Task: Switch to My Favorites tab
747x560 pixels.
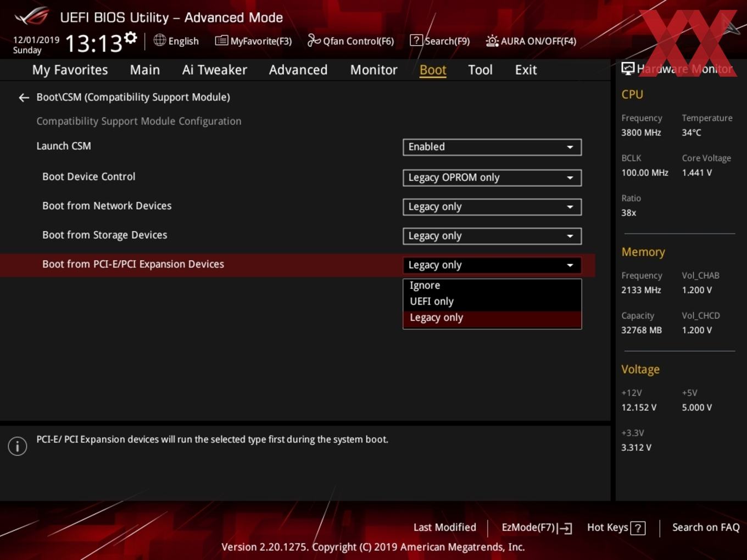Action: pyautogui.click(x=70, y=70)
